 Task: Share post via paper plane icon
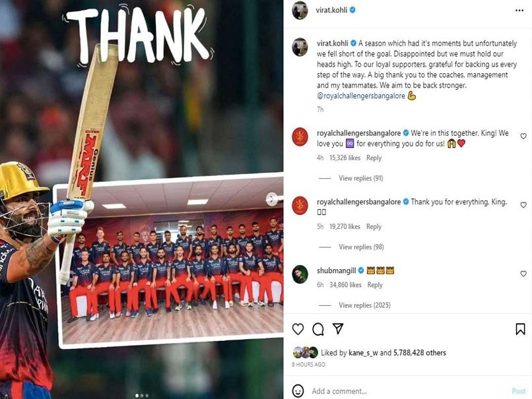(x=338, y=328)
